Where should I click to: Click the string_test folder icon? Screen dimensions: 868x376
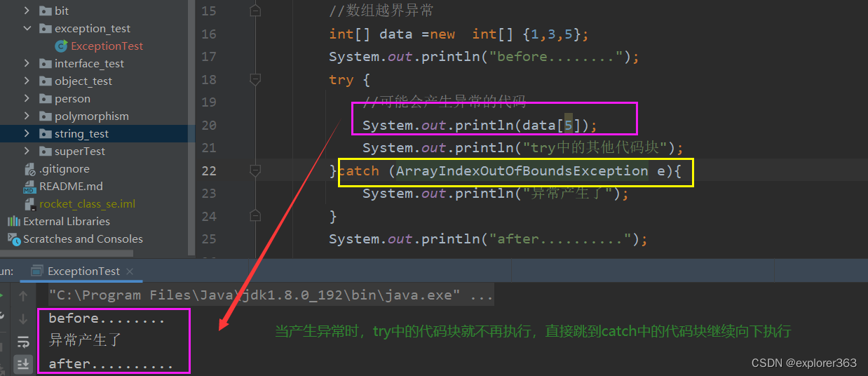pos(45,134)
